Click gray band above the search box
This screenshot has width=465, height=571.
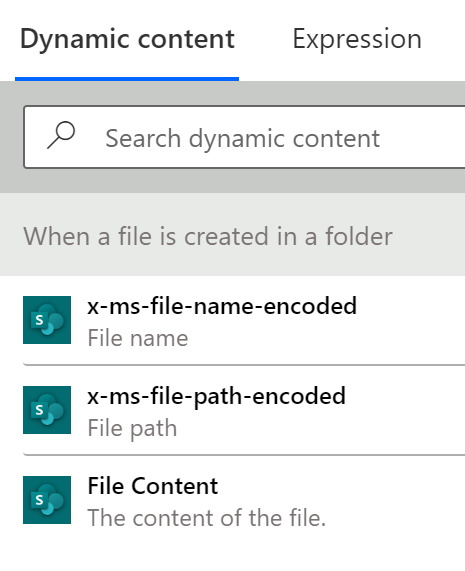[x=232, y=93]
